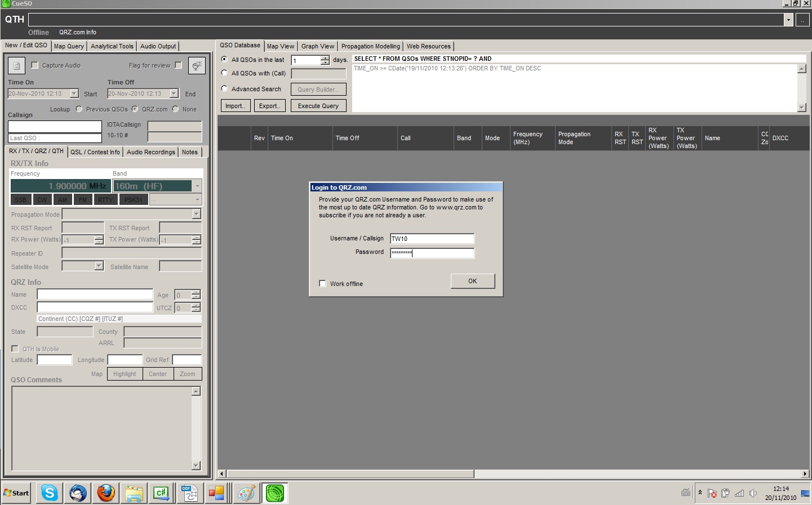This screenshot has width=812, height=505.
Task: Open the Analytical Tools tab
Action: coord(112,46)
